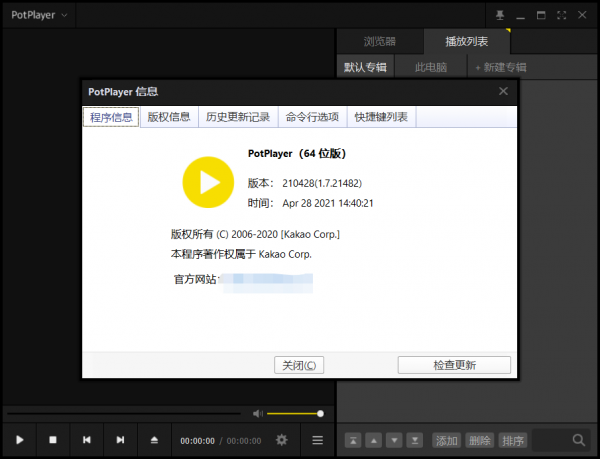The width and height of the screenshot is (600, 459).
Task: Adjust the yellow volume slider
Action: [295, 413]
